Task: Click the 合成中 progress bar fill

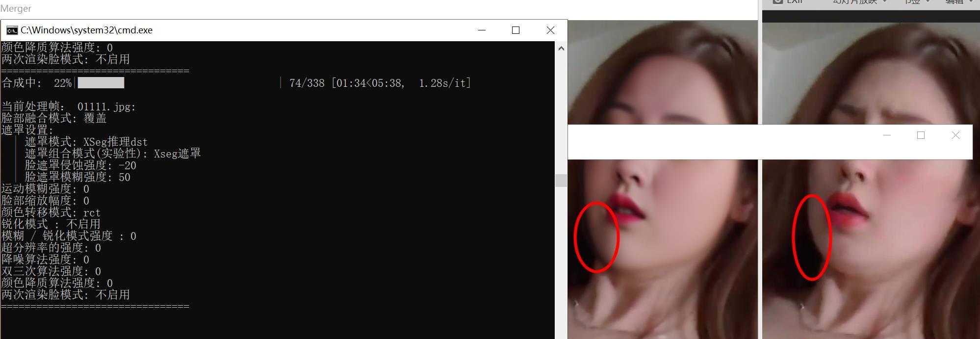Action: (x=101, y=82)
